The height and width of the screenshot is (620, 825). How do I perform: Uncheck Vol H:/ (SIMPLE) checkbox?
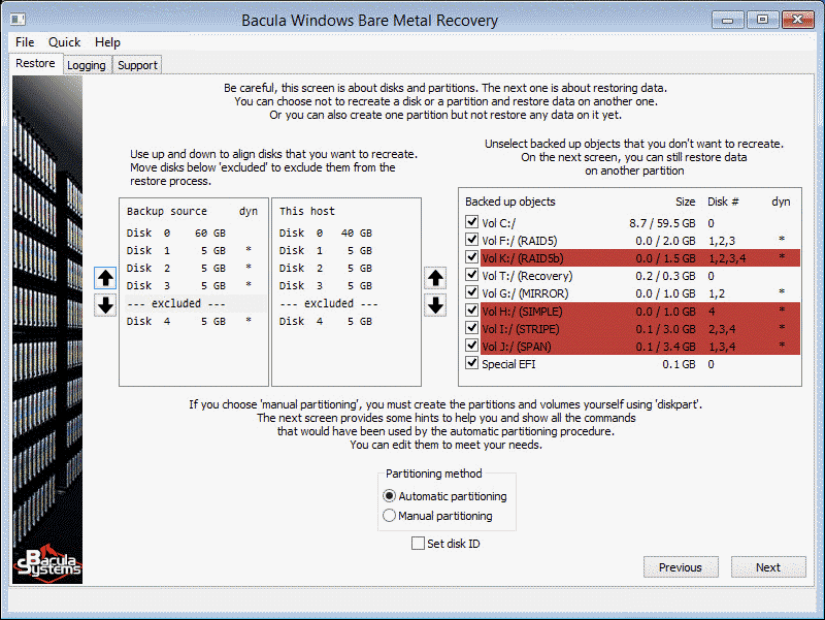click(471, 311)
